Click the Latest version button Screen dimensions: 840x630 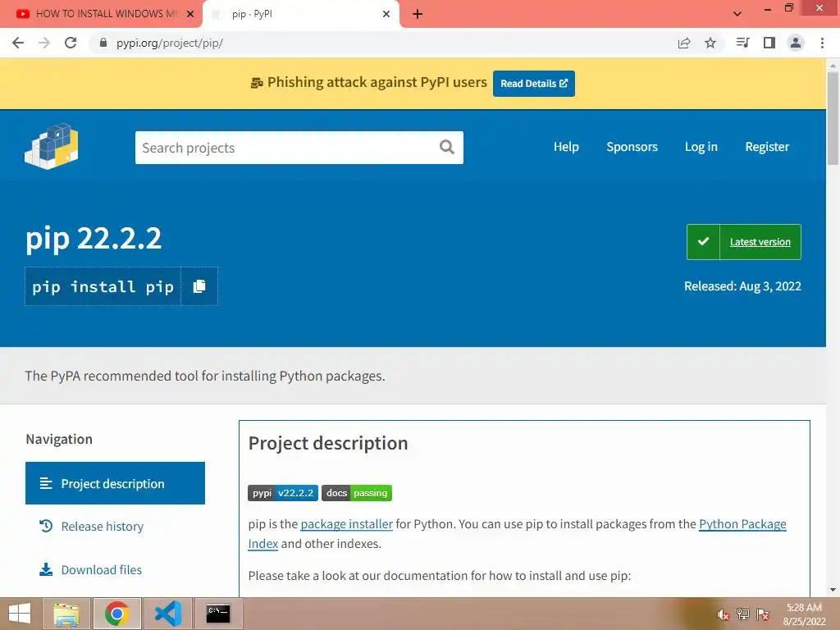point(744,242)
